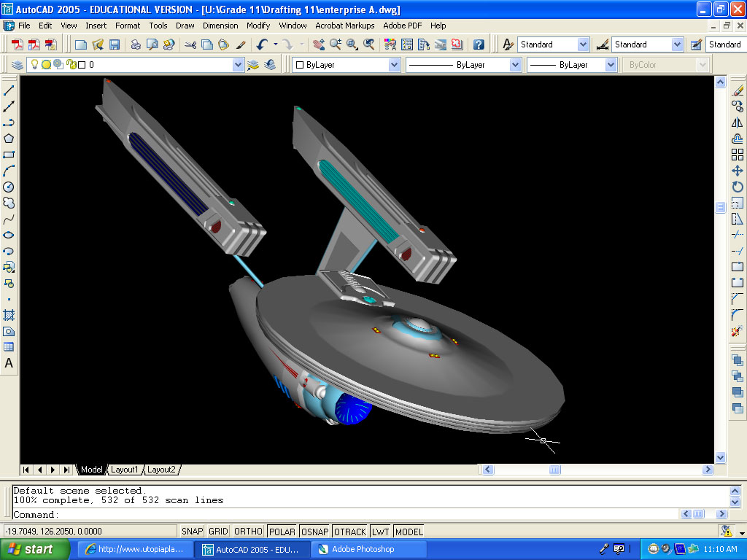Select the Erase modify tool
Screen dimensions: 747x560
[737, 91]
